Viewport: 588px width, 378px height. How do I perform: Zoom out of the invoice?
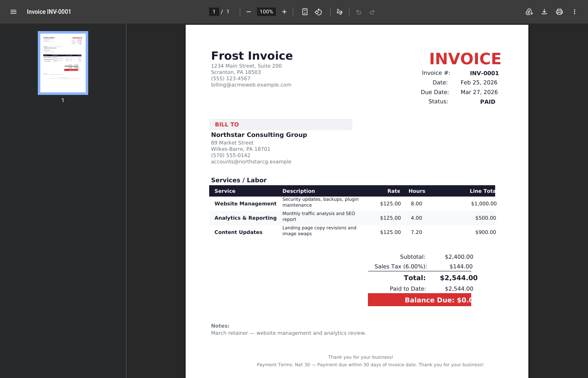click(x=249, y=12)
